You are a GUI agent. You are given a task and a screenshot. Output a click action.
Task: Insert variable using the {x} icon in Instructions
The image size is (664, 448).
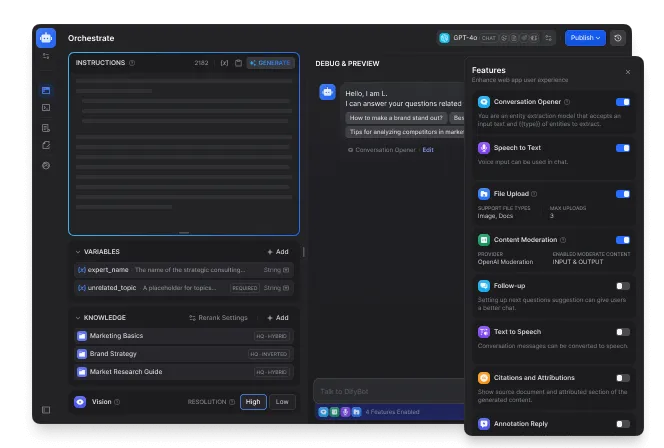click(x=224, y=63)
